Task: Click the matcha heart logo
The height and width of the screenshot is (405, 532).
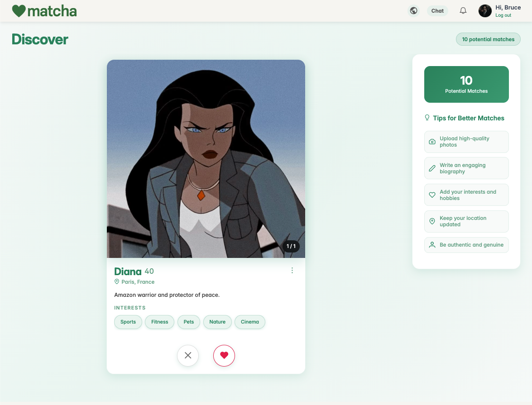Action: pos(19,11)
